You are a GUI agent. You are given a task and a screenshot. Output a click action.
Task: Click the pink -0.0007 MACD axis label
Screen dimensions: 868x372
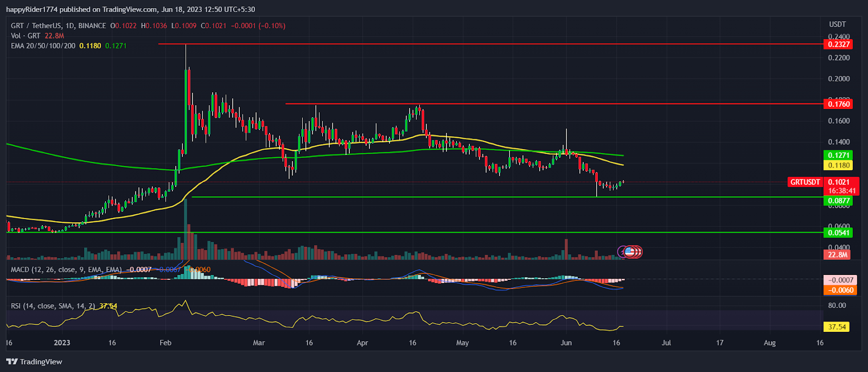coord(840,280)
